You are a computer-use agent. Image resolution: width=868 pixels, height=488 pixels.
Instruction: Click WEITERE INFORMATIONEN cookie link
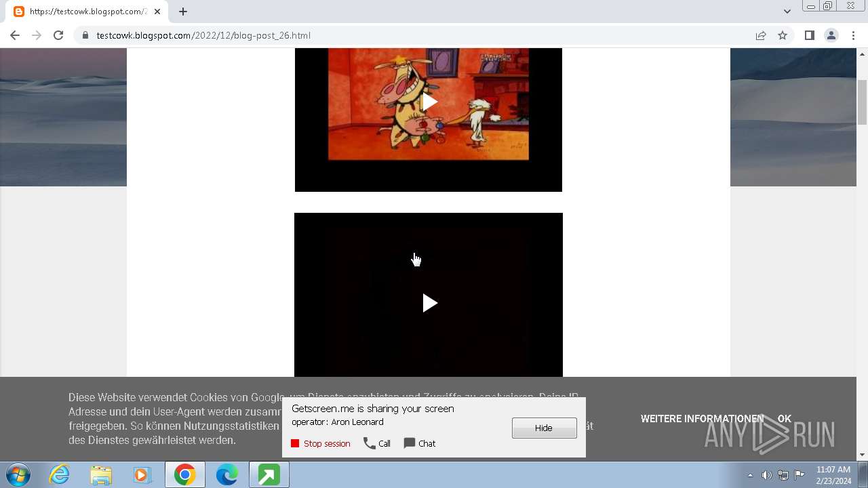(702, 419)
